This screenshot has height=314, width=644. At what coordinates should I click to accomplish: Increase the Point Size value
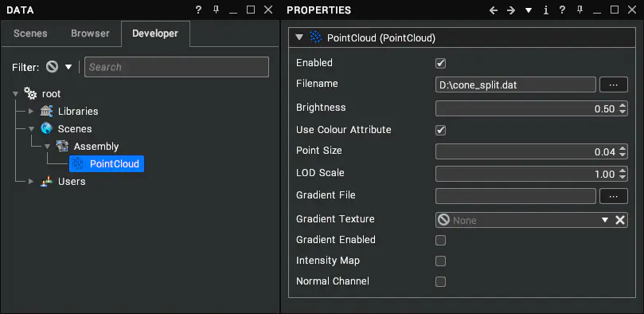[623, 149]
